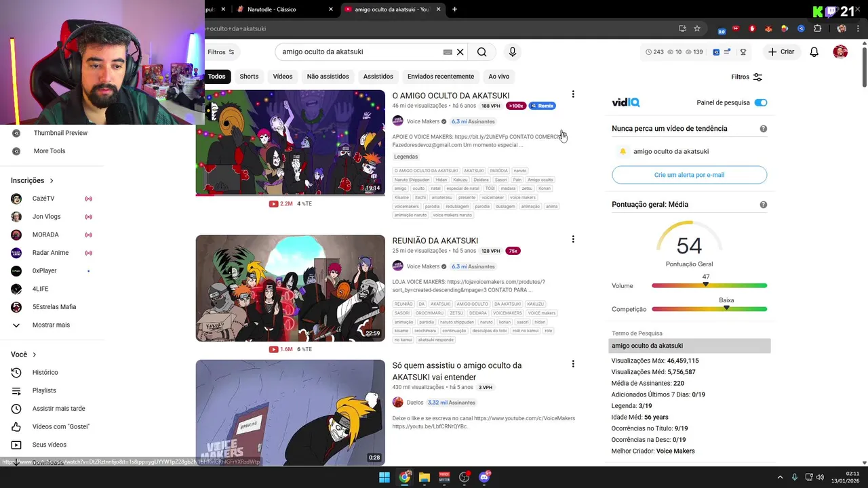
Task: Open Chrome extensions puzzle icon
Action: click(817, 28)
